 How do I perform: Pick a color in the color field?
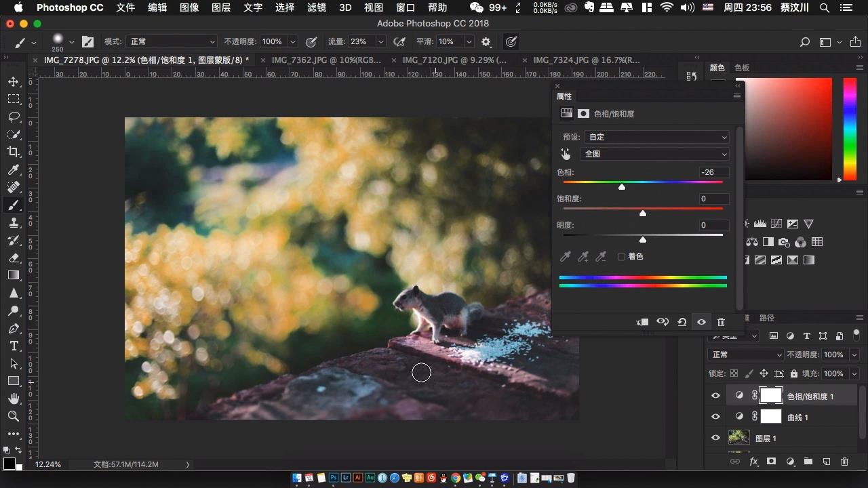pos(788,129)
